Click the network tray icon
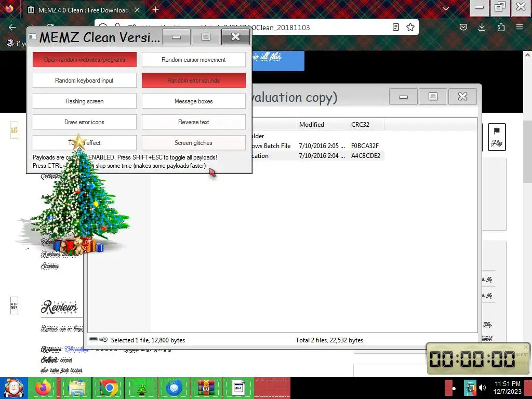The width and height of the screenshot is (532, 399). pos(470,388)
